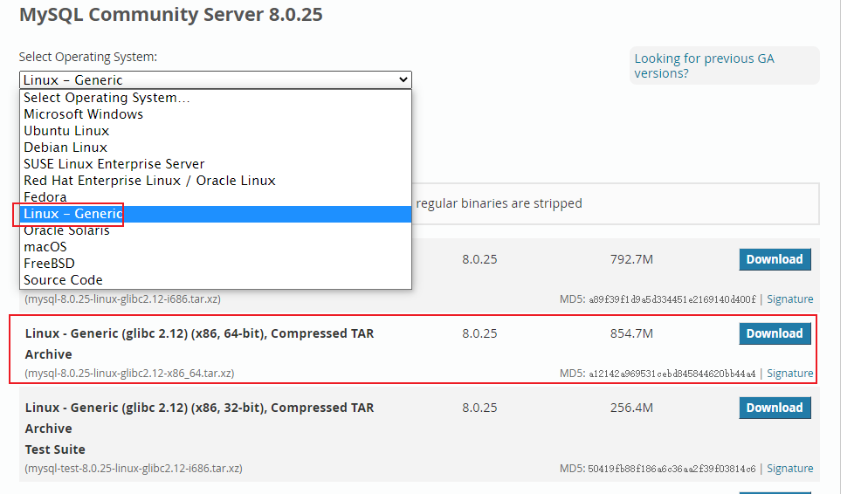Click the MD5 hash starting a89f39f1d9a5
The height and width of the screenshot is (494, 868).
672,299
